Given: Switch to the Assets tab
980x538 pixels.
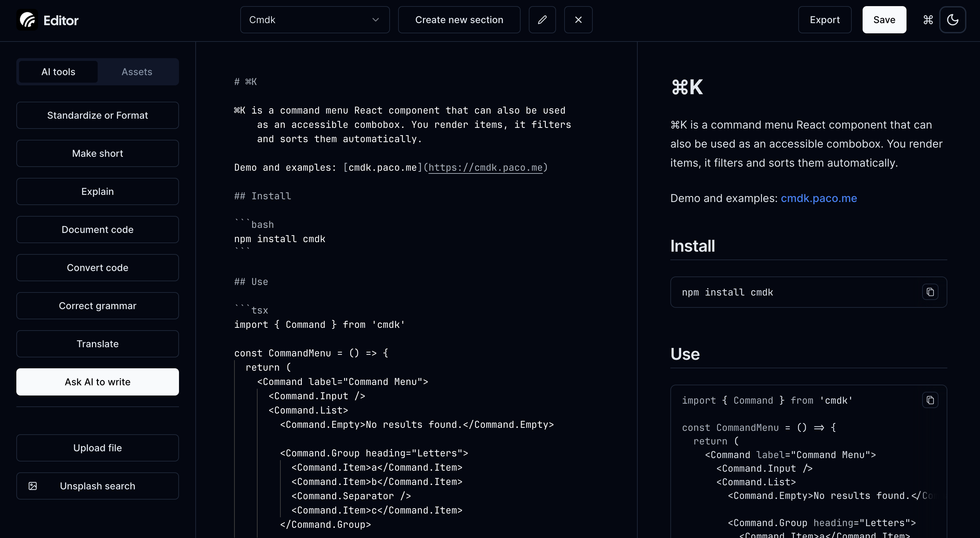Looking at the screenshot, I should pyautogui.click(x=136, y=72).
